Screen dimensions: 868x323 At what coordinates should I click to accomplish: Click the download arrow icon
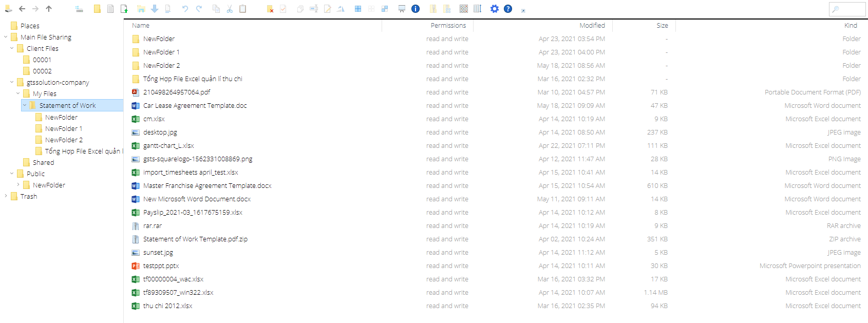(155, 9)
